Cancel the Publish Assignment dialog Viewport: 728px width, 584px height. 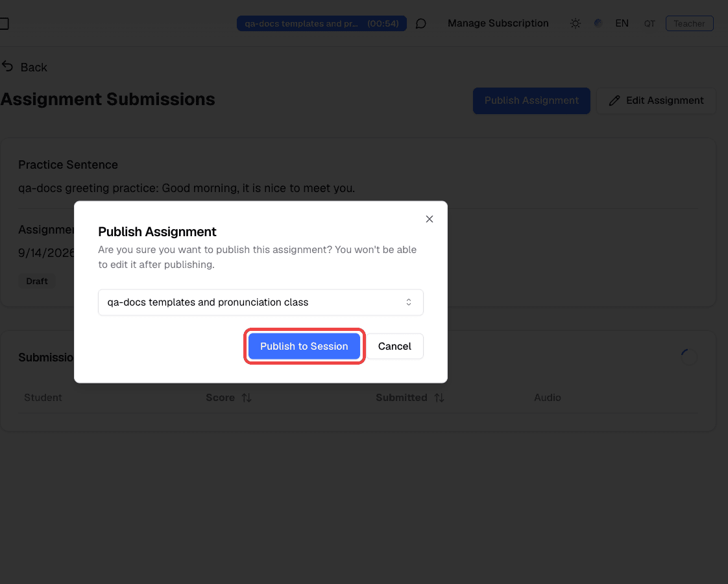coord(394,347)
